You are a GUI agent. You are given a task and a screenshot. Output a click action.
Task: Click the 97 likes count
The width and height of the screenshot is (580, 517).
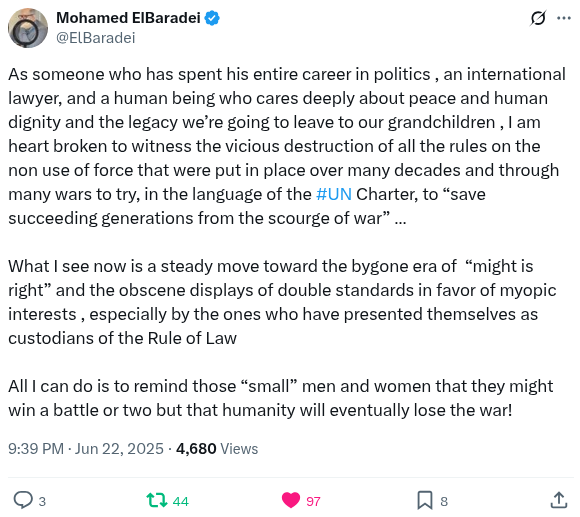[313, 501]
